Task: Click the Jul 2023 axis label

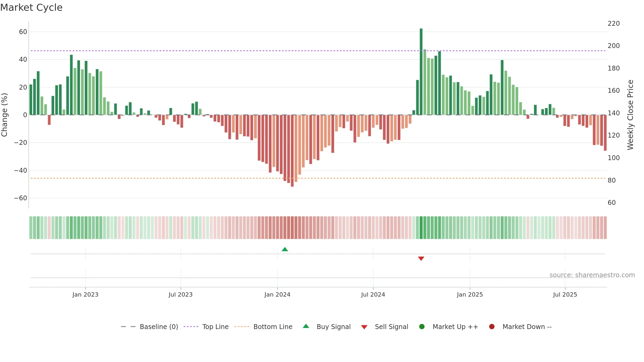Action: [181, 295]
